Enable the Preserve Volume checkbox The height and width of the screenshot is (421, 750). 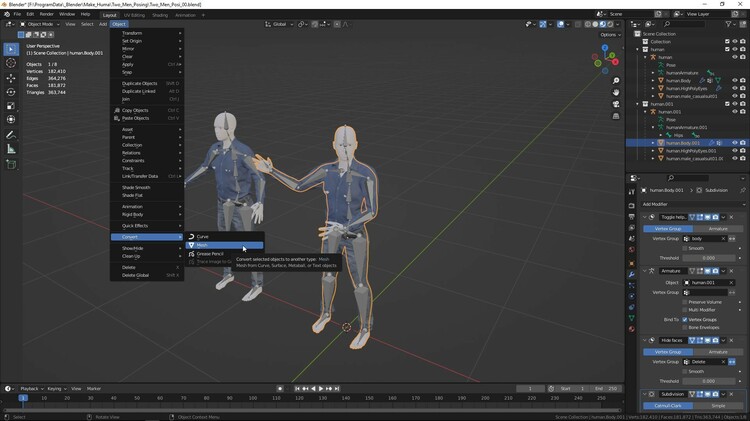[685, 301]
